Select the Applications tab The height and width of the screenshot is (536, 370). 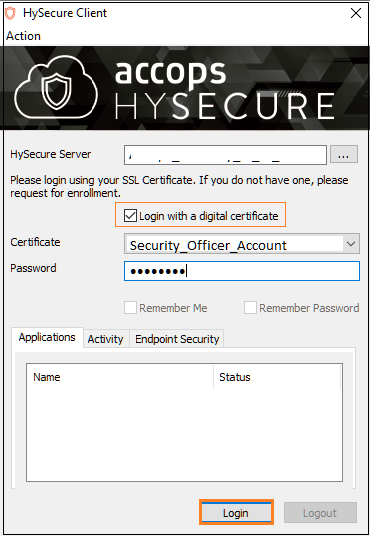coord(47,337)
